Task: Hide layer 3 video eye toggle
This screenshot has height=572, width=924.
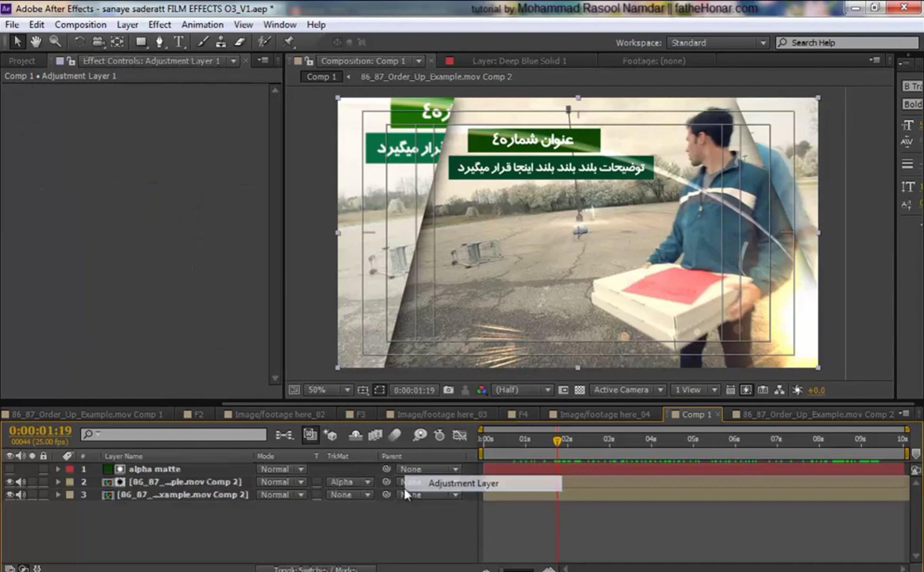Action: click(x=10, y=495)
